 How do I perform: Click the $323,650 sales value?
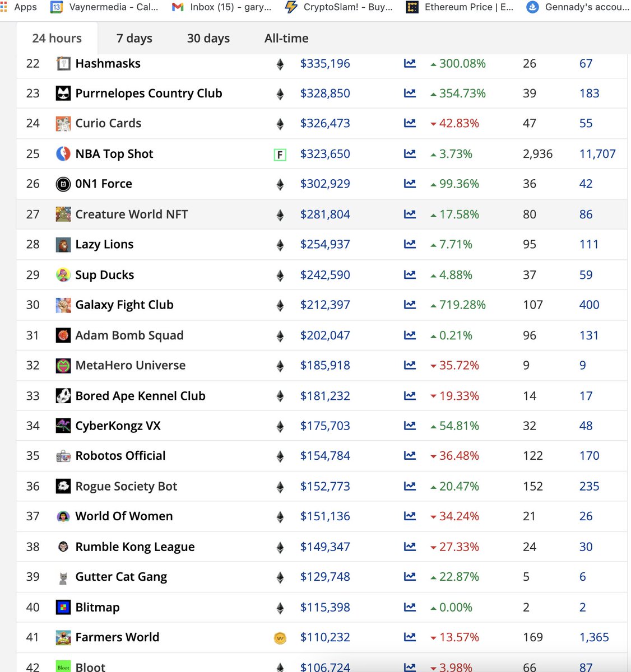coord(325,154)
